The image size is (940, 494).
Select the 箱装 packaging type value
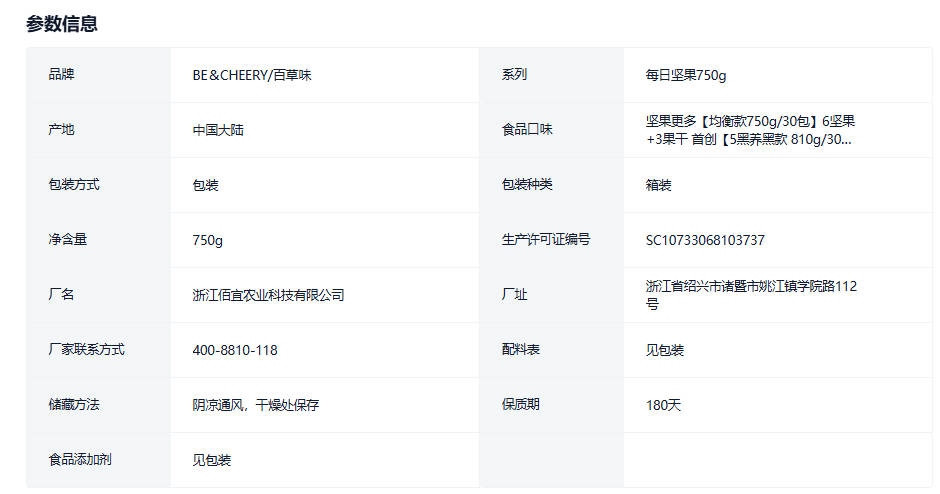pos(659,185)
